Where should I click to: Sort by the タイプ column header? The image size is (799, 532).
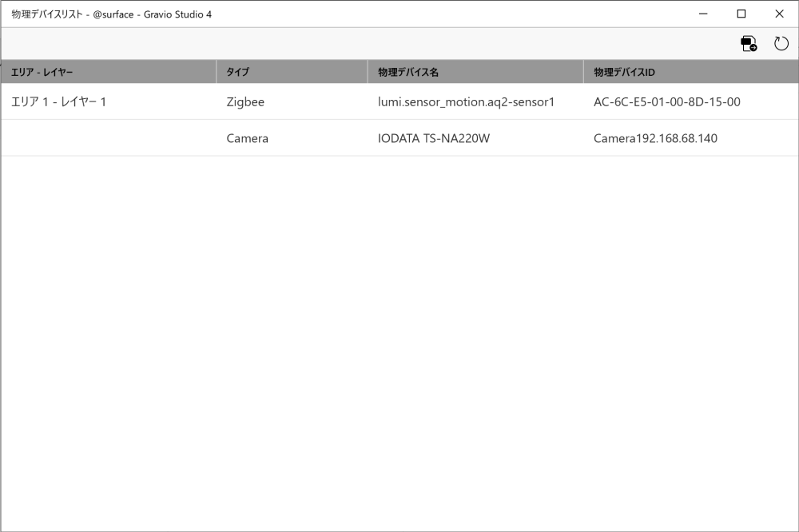237,72
